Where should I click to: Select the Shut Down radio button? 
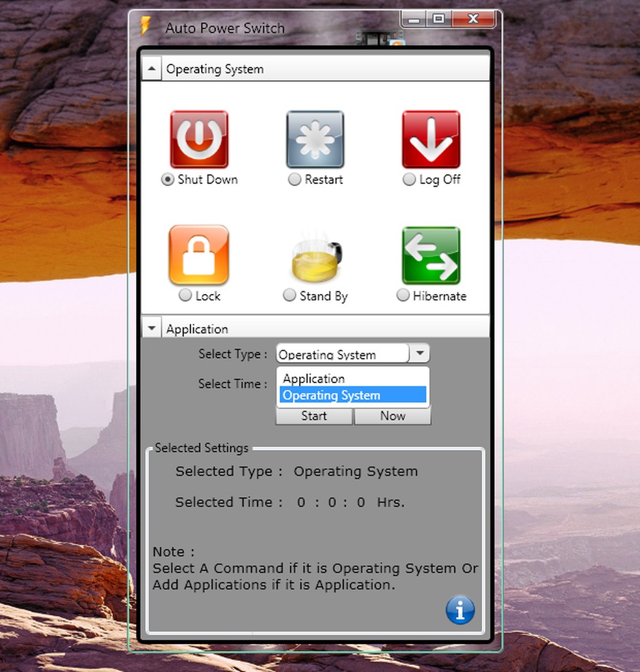tap(168, 179)
